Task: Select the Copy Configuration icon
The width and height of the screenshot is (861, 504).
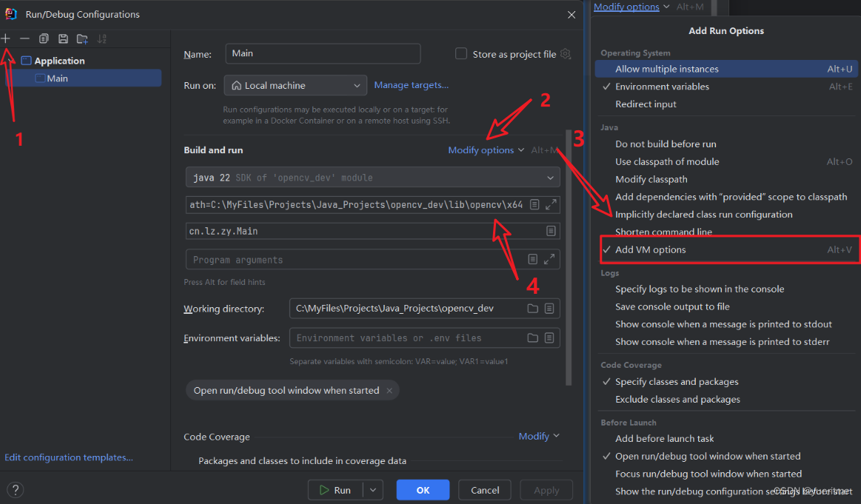Action: pos(44,38)
